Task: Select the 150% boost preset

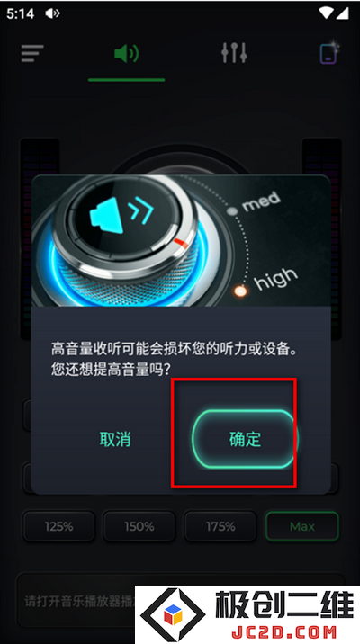Action: pos(139,526)
